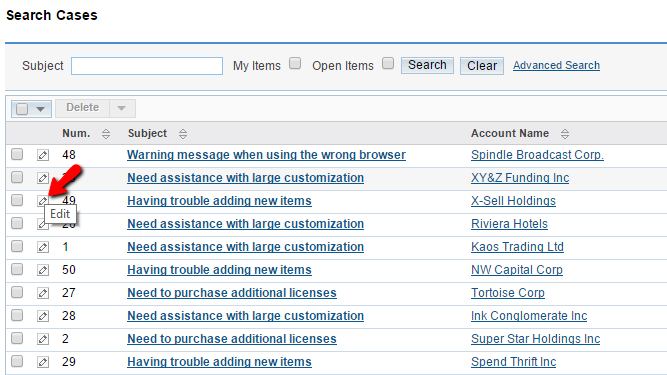Enable the My Items checkbox
This screenshot has width=667, height=375.
pos(295,64)
